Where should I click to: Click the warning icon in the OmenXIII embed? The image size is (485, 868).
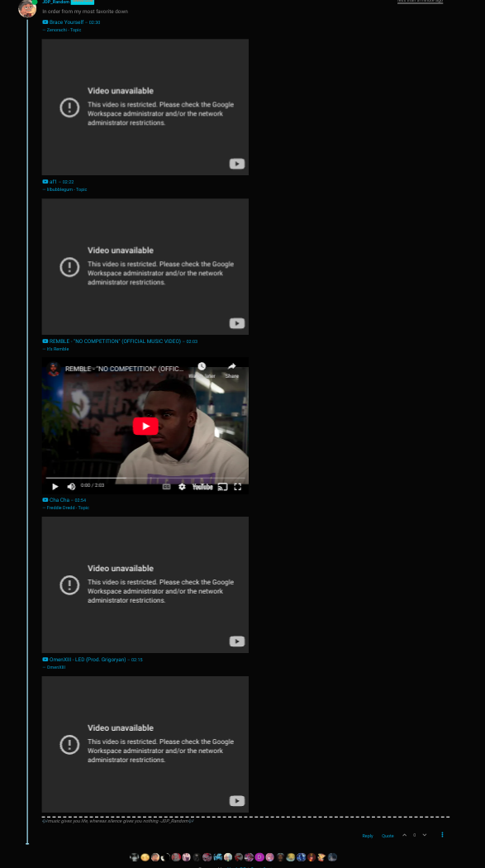(x=69, y=745)
